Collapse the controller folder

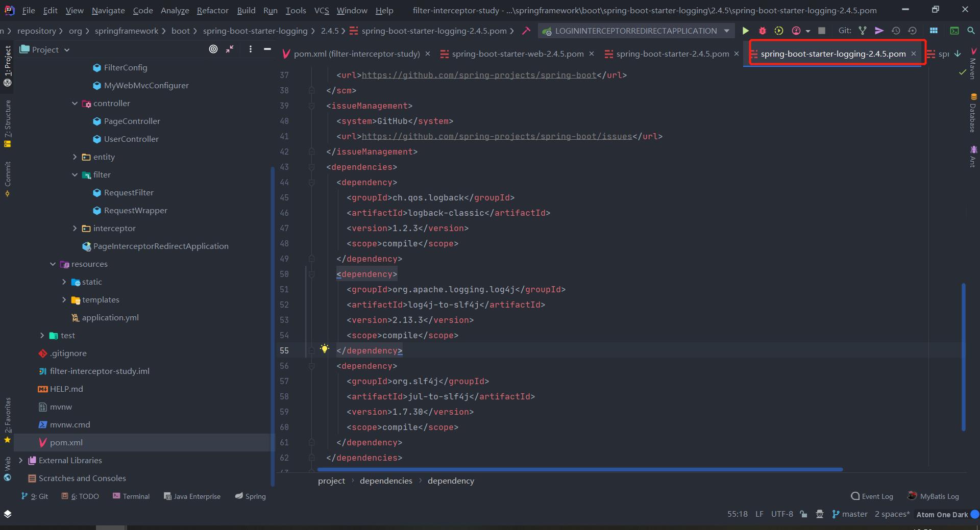tap(75, 103)
